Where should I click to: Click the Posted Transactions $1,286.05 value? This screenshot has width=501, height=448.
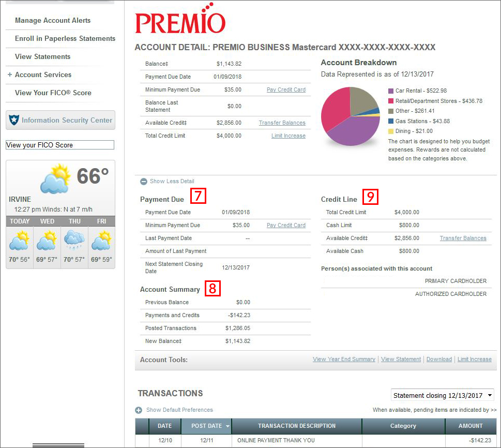238,328
